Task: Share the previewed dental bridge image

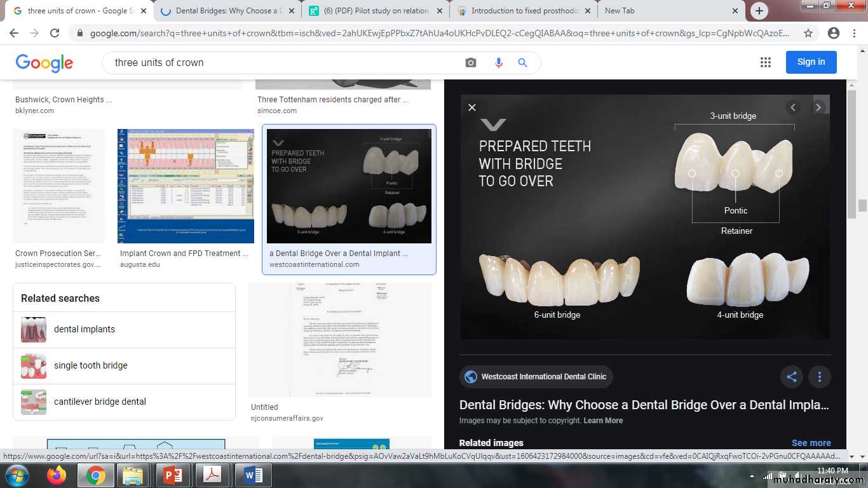Action: [792, 377]
